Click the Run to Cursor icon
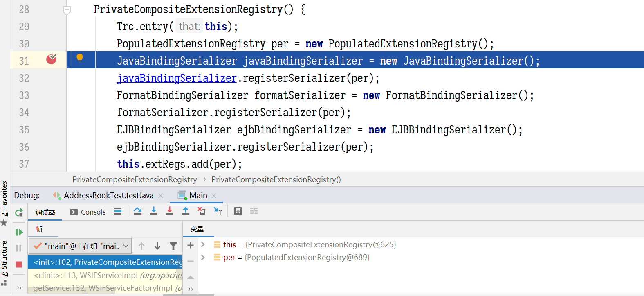The width and height of the screenshot is (644, 296). pos(218,211)
